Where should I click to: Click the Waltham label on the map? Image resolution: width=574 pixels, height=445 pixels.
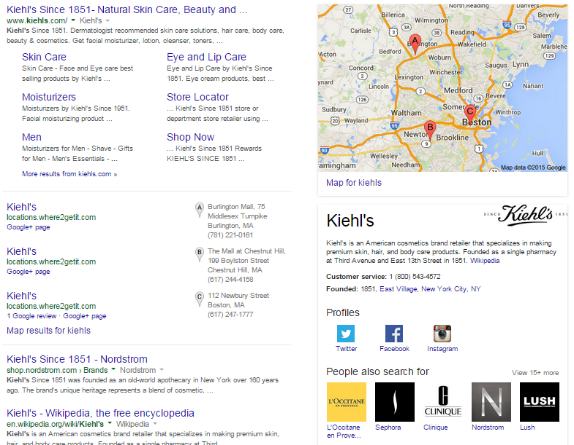pyautogui.click(x=406, y=113)
